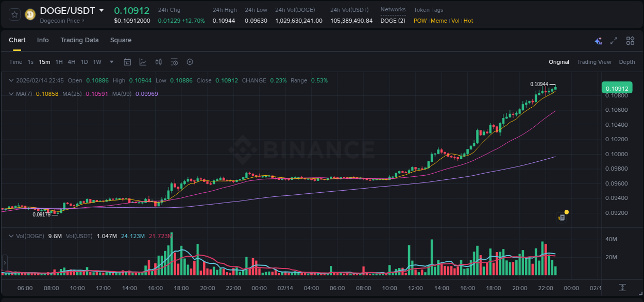Image resolution: width=644 pixels, height=302 pixels.
Task: Click the POW token tag
Action: pyautogui.click(x=419, y=21)
